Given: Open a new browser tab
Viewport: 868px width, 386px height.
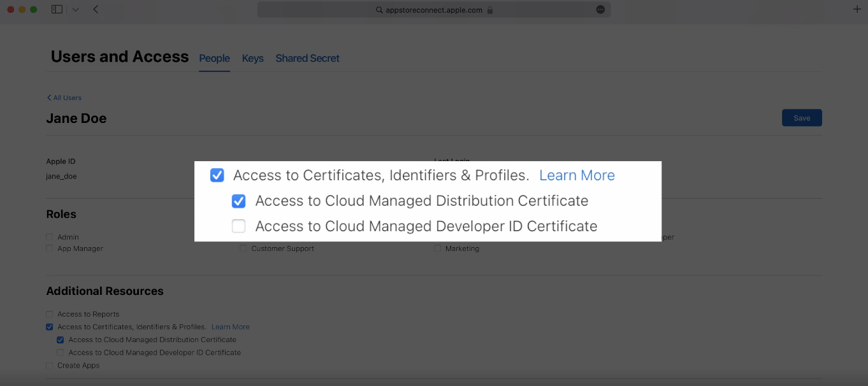Looking at the screenshot, I should [x=857, y=9].
